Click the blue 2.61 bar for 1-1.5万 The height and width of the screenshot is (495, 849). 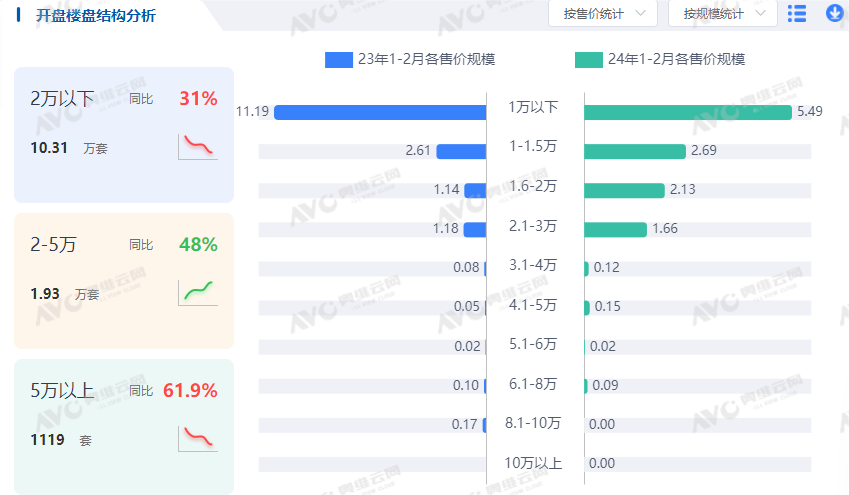coord(462,151)
